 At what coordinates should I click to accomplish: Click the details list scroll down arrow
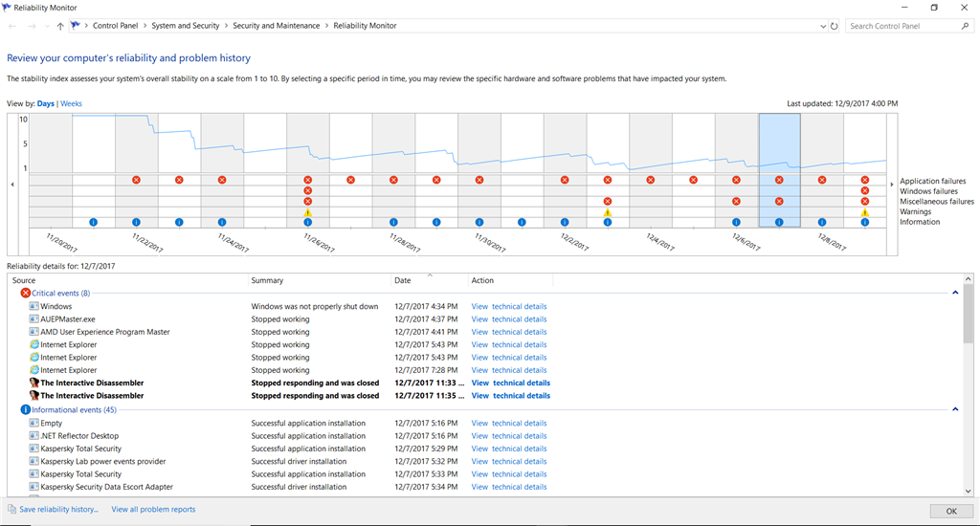pyautogui.click(x=969, y=491)
